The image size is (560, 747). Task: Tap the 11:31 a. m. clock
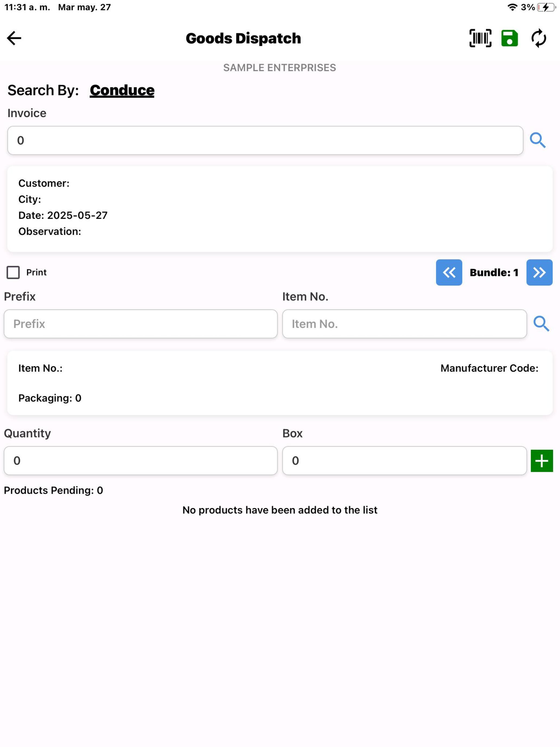pos(27,7)
